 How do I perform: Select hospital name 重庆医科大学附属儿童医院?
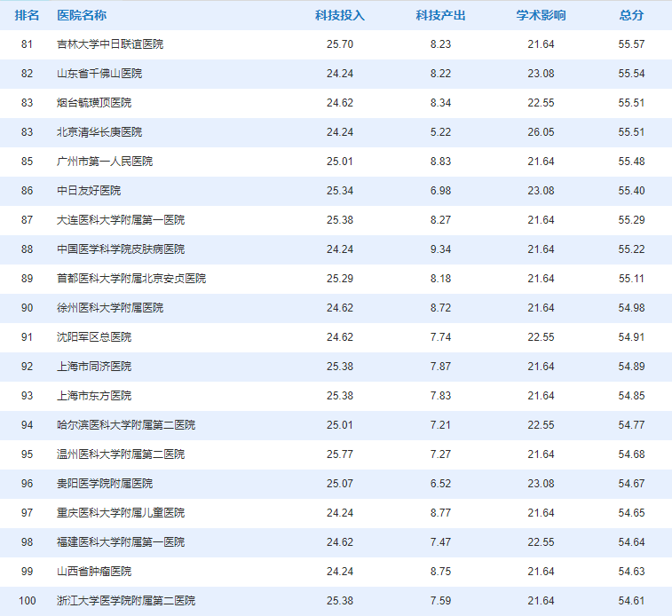(x=121, y=513)
